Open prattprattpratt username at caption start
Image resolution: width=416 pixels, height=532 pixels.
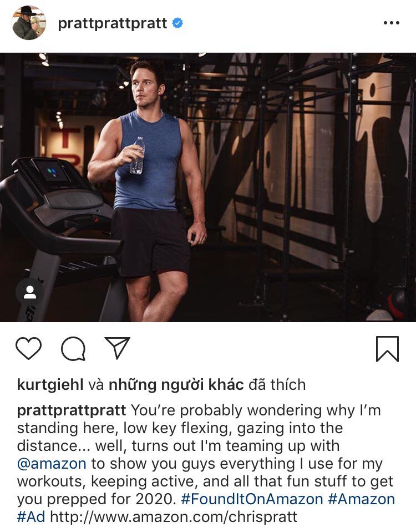pos(72,410)
